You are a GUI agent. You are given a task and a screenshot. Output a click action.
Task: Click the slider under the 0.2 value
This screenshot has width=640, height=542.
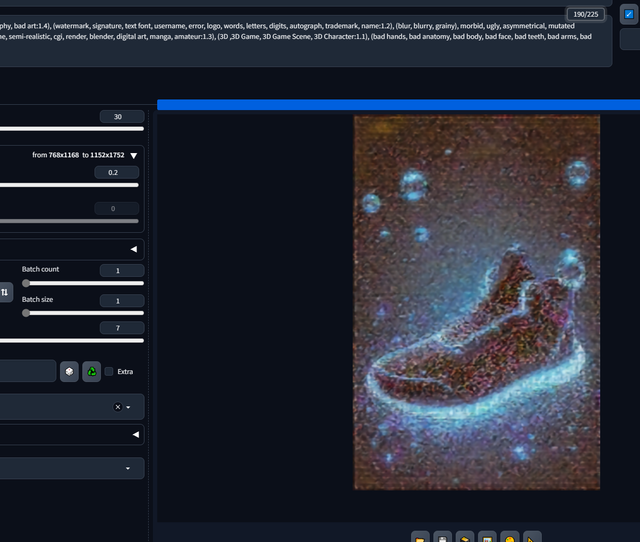point(69,185)
